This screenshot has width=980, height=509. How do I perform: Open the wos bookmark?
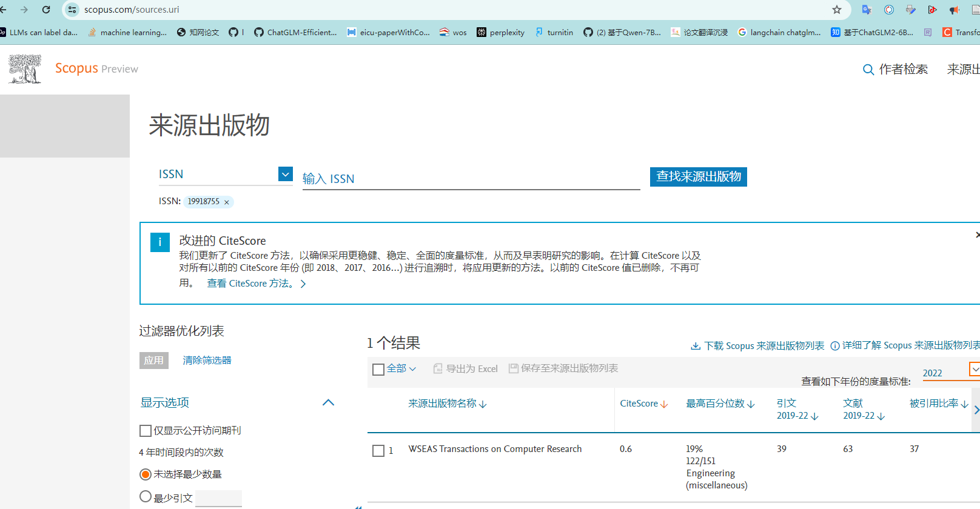(453, 32)
